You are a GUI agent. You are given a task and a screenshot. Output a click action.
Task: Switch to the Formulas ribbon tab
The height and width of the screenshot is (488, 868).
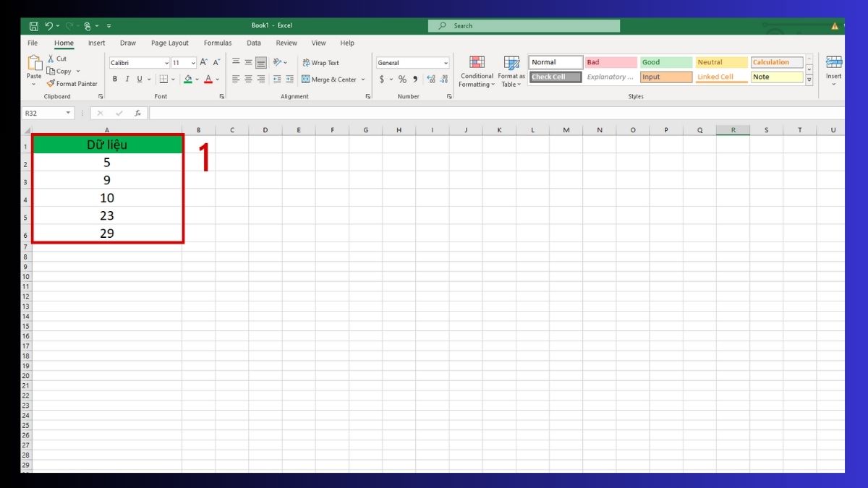point(218,43)
